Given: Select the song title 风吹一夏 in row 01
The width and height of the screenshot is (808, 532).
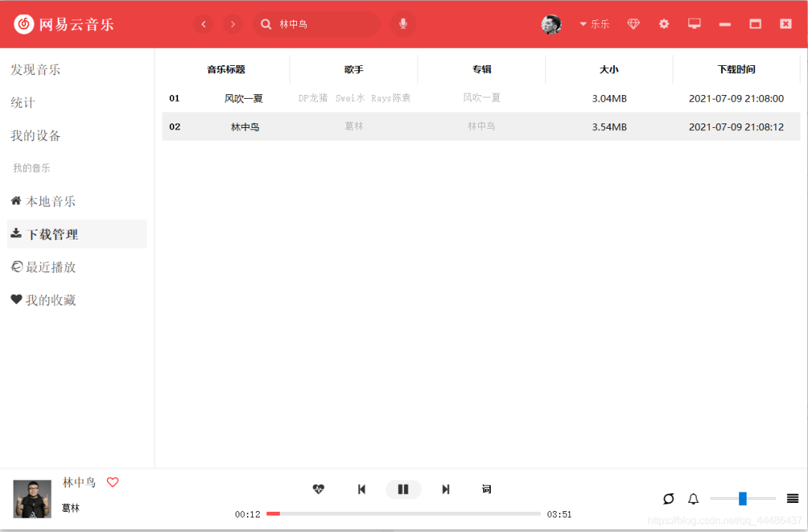Looking at the screenshot, I should 244,99.
